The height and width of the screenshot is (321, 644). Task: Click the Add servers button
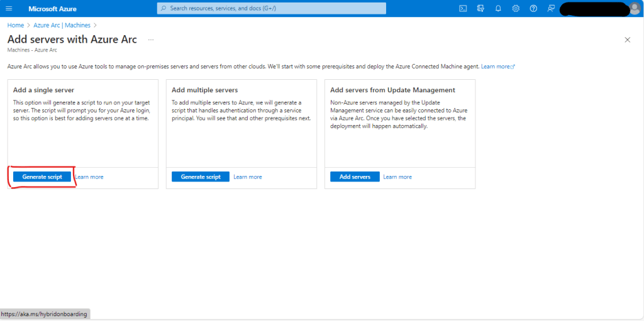click(355, 177)
